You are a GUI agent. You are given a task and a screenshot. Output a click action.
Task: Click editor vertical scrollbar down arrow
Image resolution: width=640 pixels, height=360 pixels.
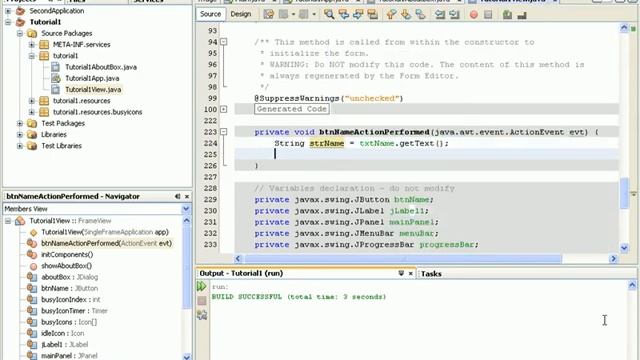coord(624,248)
